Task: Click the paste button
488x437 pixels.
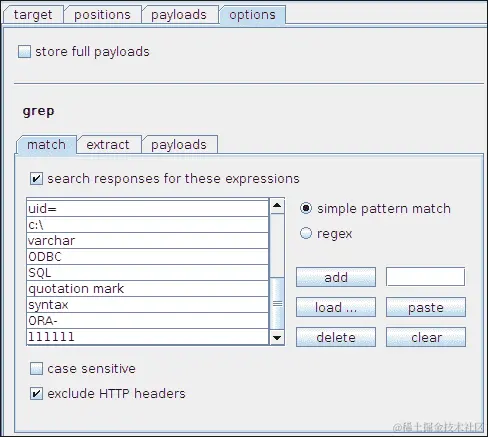Action: tap(426, 307)
